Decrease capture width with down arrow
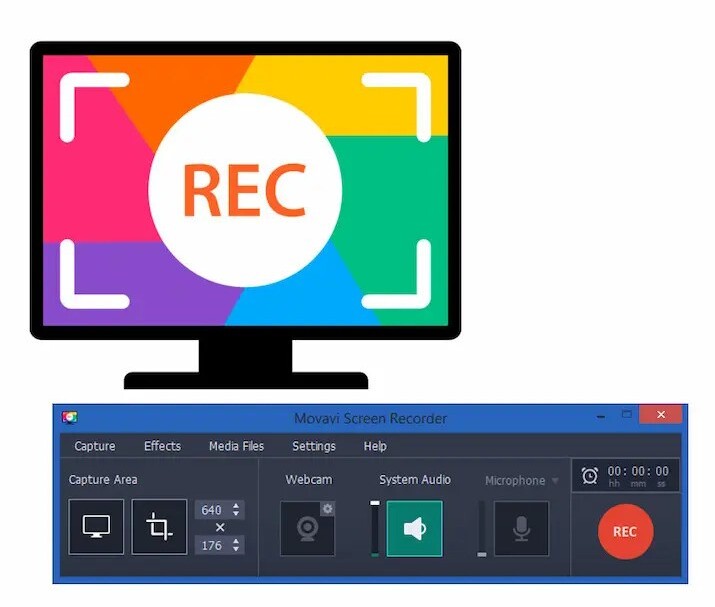 pos(236,514)
